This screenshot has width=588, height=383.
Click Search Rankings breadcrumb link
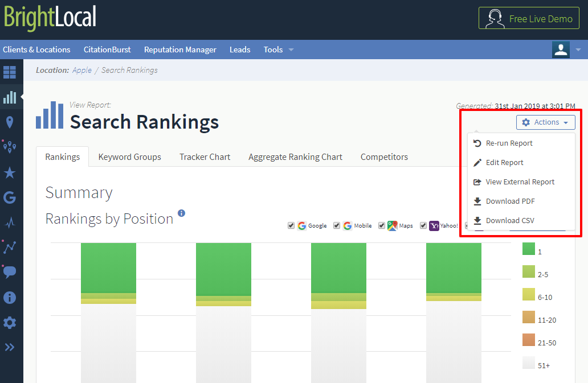pyautogui.click(x=129, y=70)
